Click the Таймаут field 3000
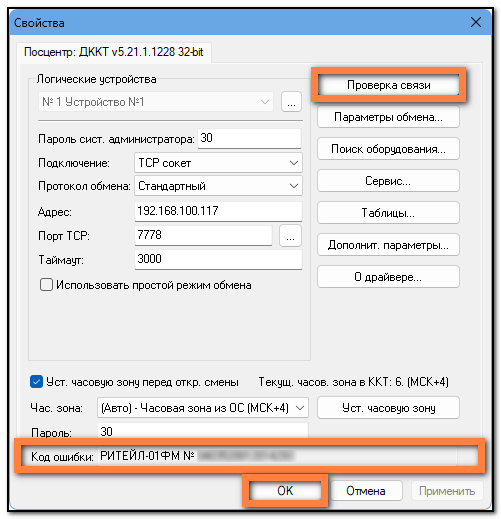This screenshot has width=501, height=519. pos(218,259)
